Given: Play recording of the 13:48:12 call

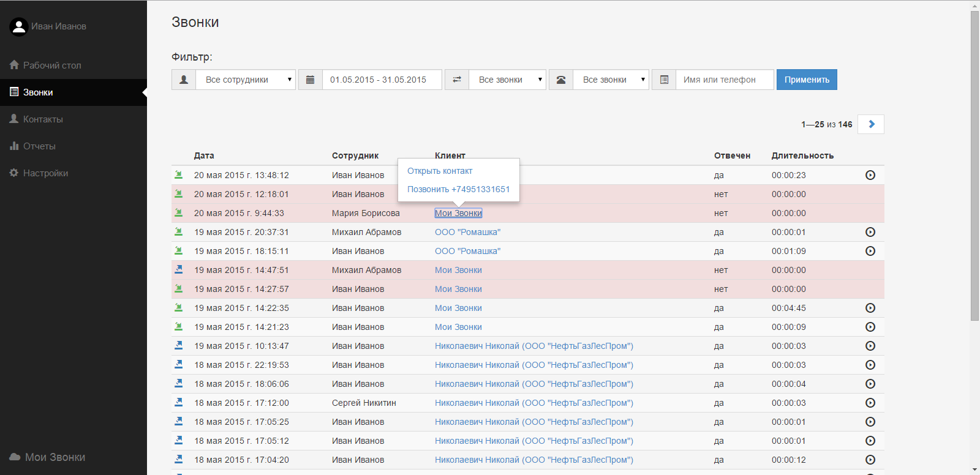Looking at the screenshot, I should (x=870, y=175).
